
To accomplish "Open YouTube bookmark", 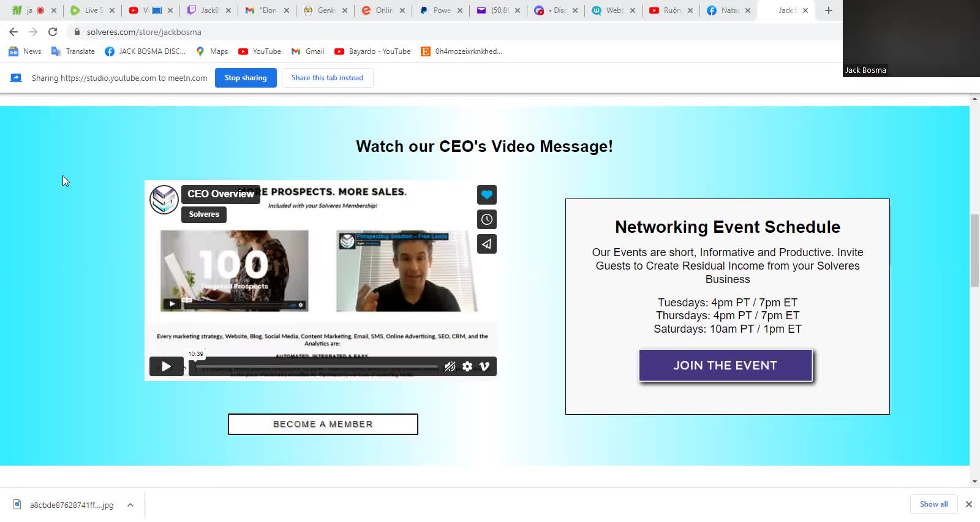I will pyautogui.click(x=260, y=51).
